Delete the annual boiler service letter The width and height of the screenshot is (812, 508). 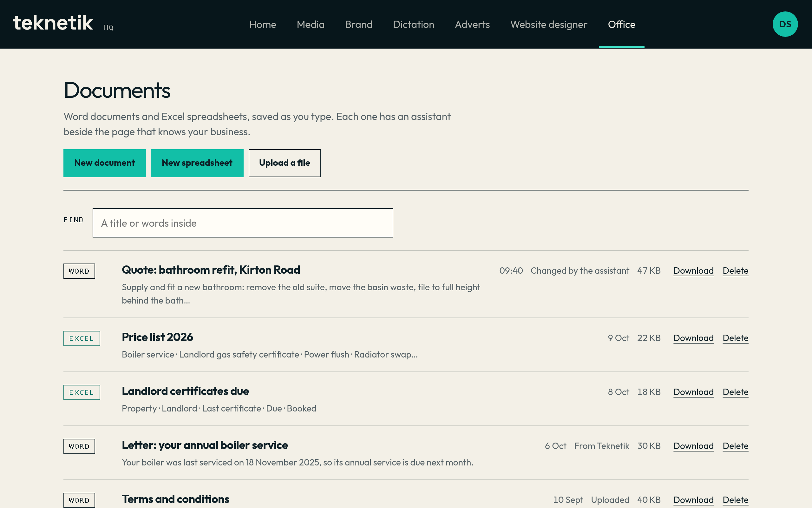(735, 446)
